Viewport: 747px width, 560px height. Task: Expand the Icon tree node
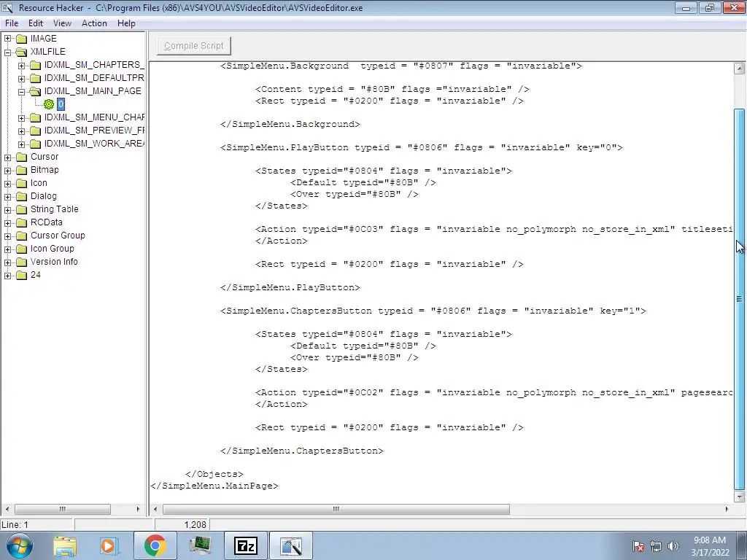pyautogui.click(x=7, y=183)
